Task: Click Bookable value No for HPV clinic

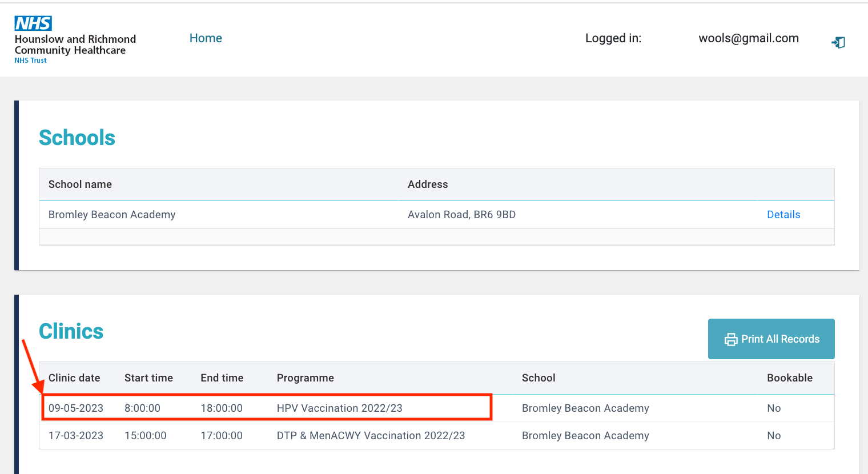Action: click(x=774, y=408)
